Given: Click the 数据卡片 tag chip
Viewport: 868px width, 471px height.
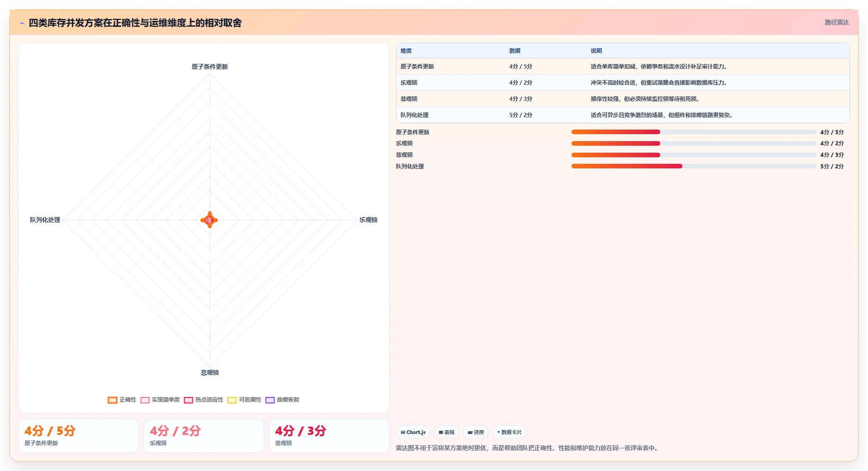Looking at the screenshot, I should click(x=509, y=432).
